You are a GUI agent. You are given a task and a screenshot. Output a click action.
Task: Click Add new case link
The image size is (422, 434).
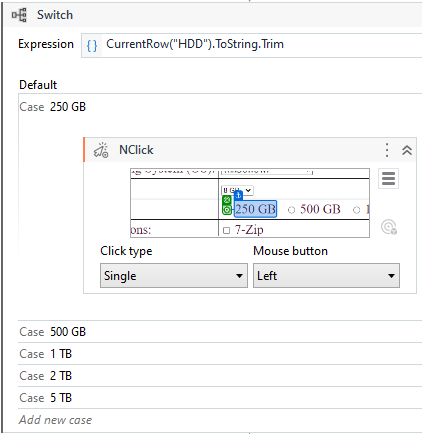pyautogui.click(x=55, y=420)
